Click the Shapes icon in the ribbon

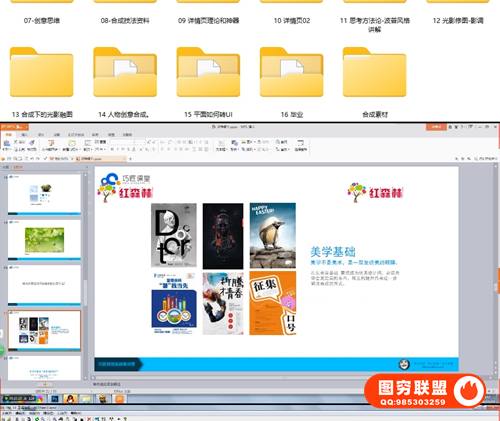(235, 143)
